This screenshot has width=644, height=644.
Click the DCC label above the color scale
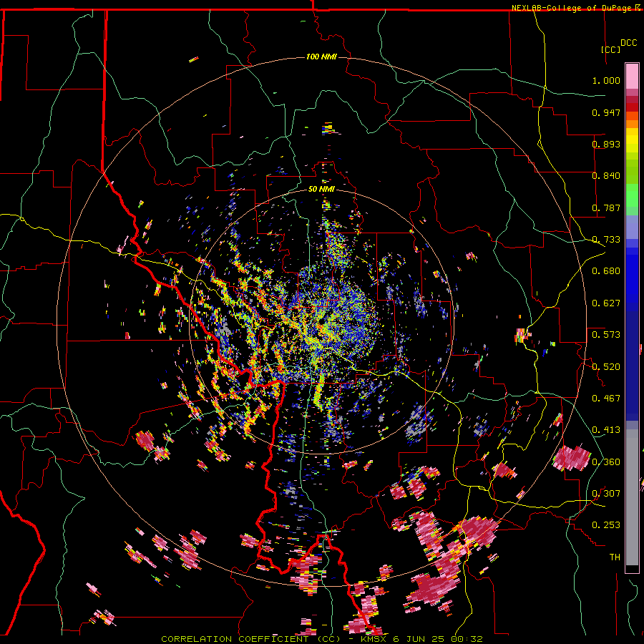pos(628,43)
